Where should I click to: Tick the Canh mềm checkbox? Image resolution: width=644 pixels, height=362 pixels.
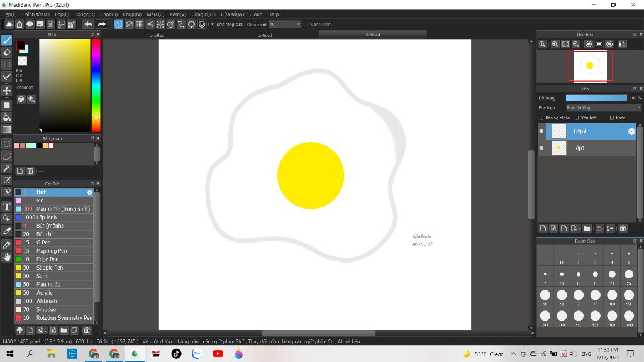pos(306,25)
